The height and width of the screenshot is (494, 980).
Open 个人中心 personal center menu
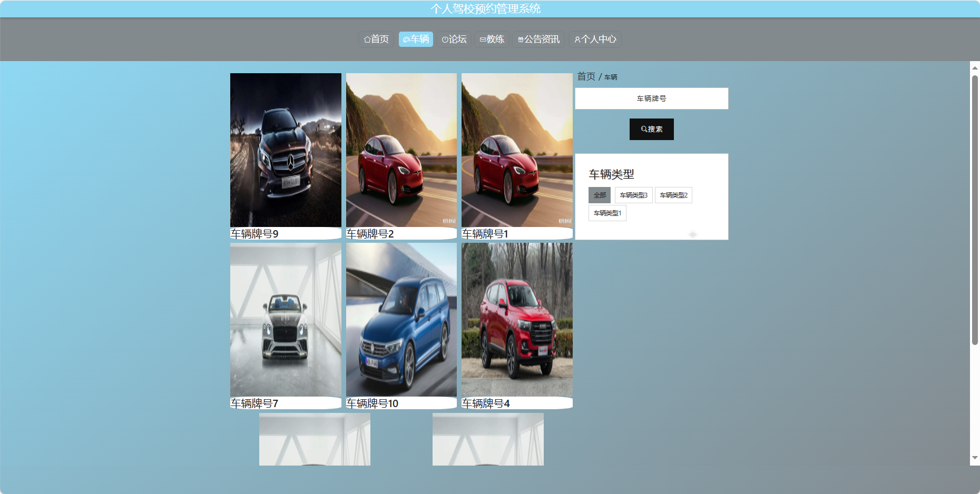pyautogui.click(x=595, y=39)
